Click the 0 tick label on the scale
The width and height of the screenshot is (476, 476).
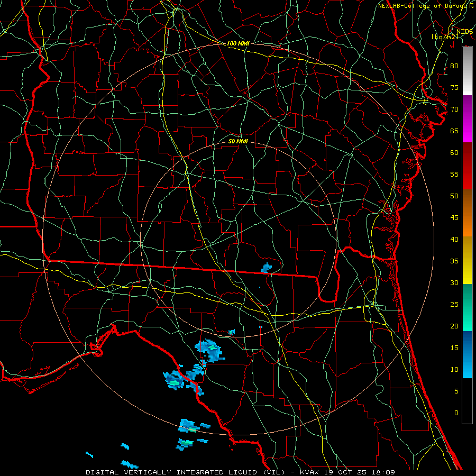pyautogui.click(x=456, y=413)
